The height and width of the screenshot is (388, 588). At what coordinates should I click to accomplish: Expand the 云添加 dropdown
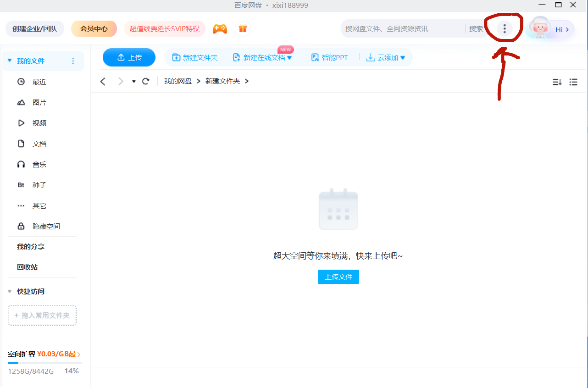point(403,57)
